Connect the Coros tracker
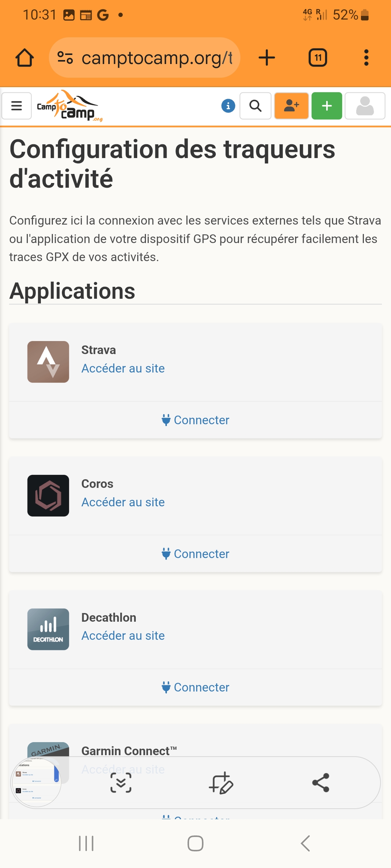The width and height of the screenshot is (391, 868). click(195, 554)
